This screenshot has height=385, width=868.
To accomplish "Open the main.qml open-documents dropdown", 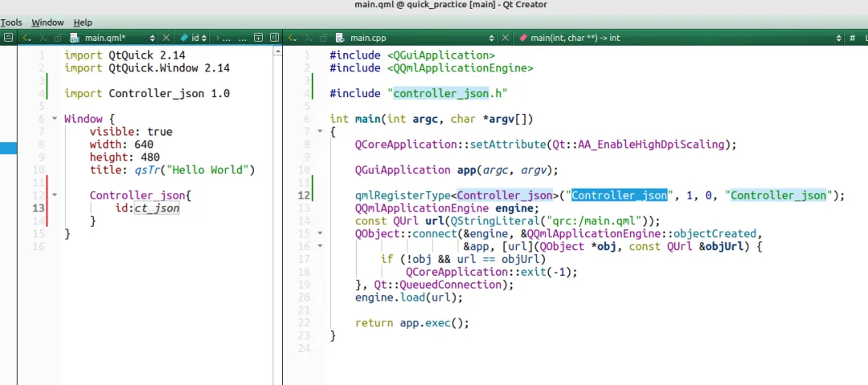I will [x=153, y=39].
